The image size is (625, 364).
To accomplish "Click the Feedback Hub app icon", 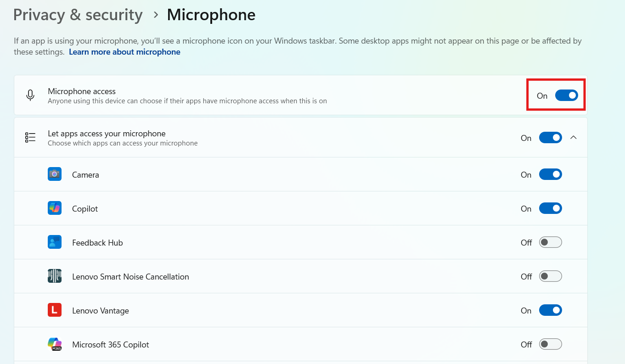I will tap(54, 242).
